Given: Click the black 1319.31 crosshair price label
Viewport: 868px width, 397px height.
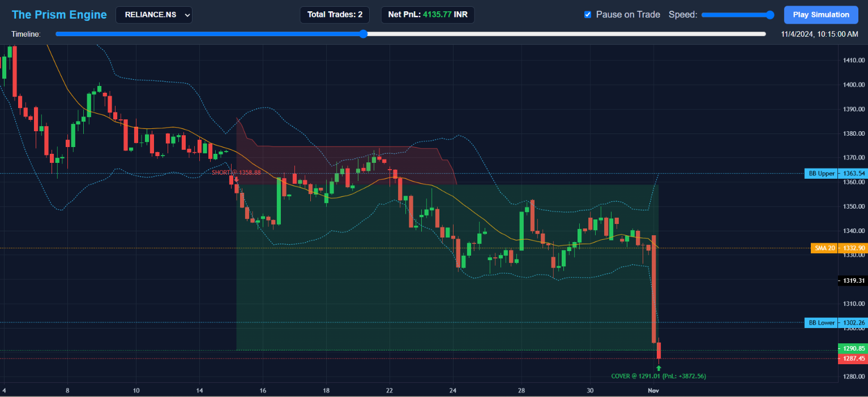Looking at the screenshot, I should (x=852, y=281).
